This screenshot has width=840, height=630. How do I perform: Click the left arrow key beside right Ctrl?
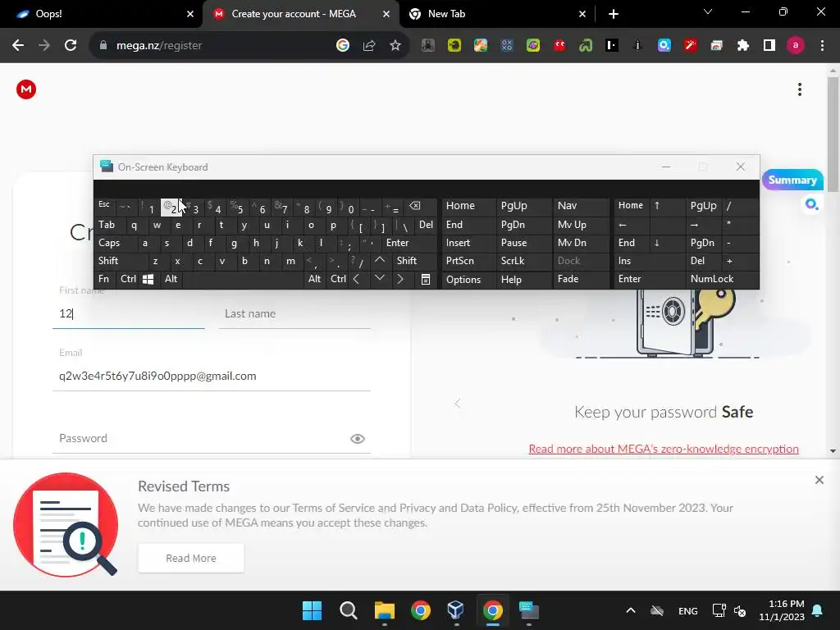[357, 279]
